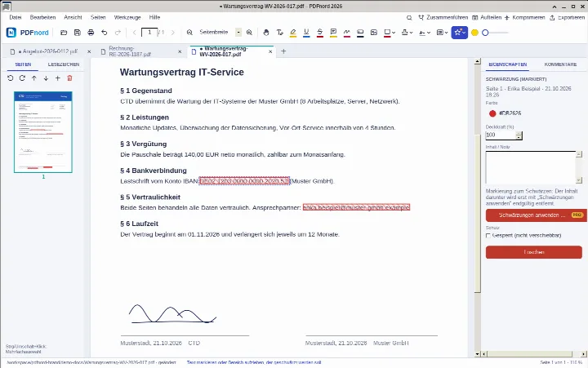Screen dimensions: 588x368
Task: Activate the strikethrough annotation tool
Action: (x=320, y=33)
